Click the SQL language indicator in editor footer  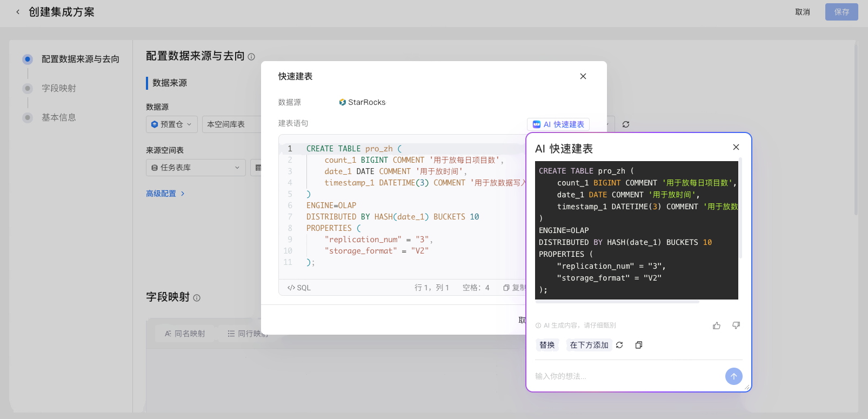(299, 288)
